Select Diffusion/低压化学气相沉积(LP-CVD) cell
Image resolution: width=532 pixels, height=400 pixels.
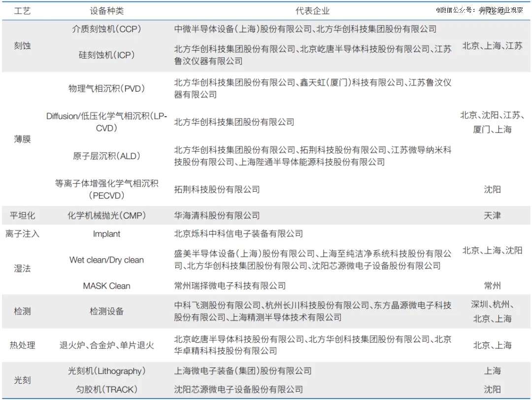click(106, 122)
